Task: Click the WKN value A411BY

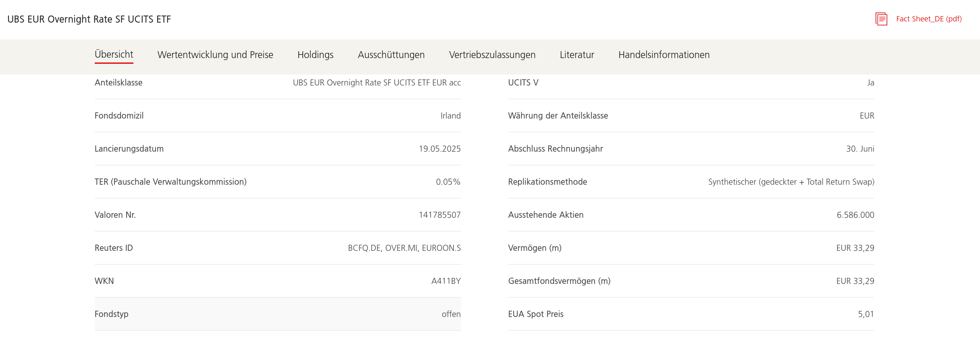Action: (x=446, y=281)
